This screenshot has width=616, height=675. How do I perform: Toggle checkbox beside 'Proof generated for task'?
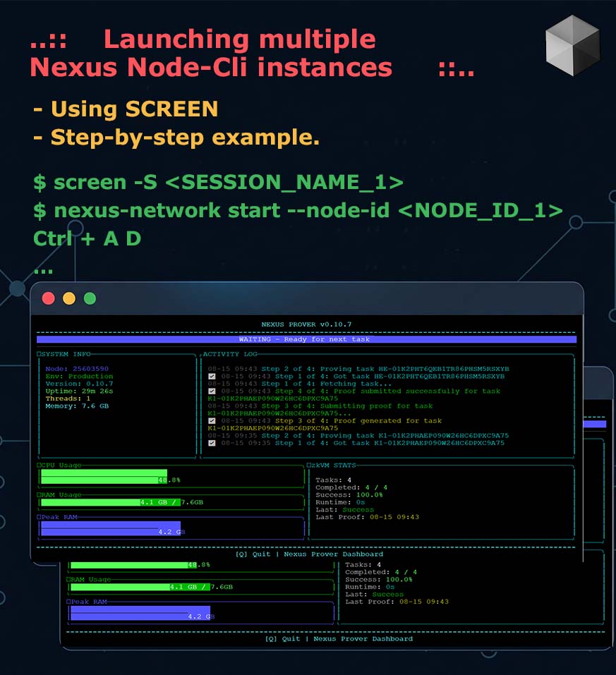(x=212, y=421)
